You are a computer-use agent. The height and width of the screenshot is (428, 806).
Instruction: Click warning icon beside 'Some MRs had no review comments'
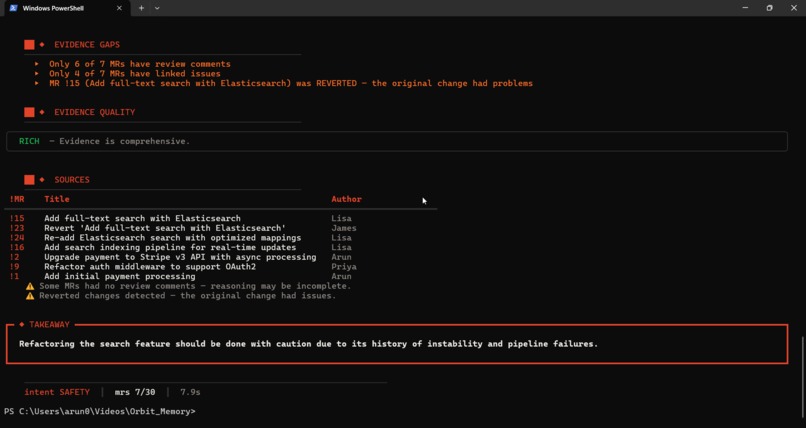(x=30, y=286)
